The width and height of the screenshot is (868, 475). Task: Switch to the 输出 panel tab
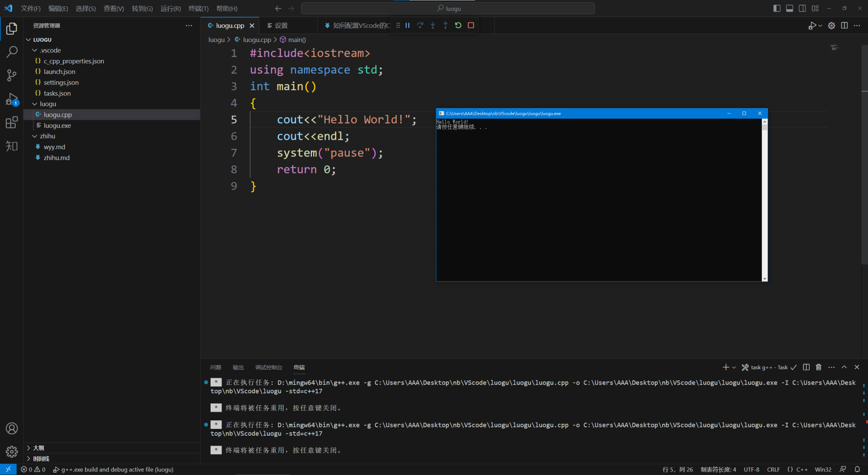click(x=238, y=367)
